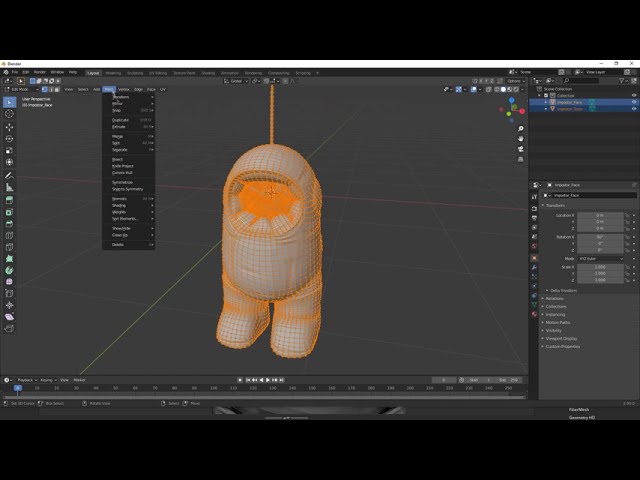Play the animation forward
The width and height of the screenshot is (640, 480).
coord(268,380)
